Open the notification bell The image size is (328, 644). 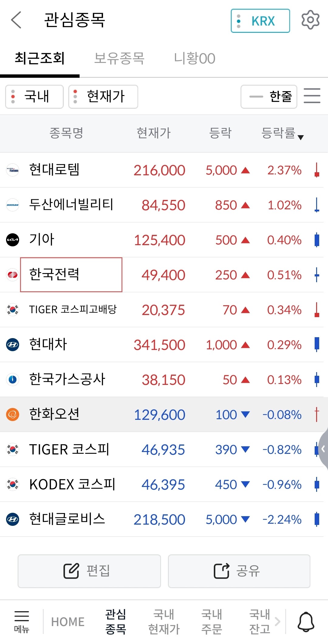tap(306, 622)
